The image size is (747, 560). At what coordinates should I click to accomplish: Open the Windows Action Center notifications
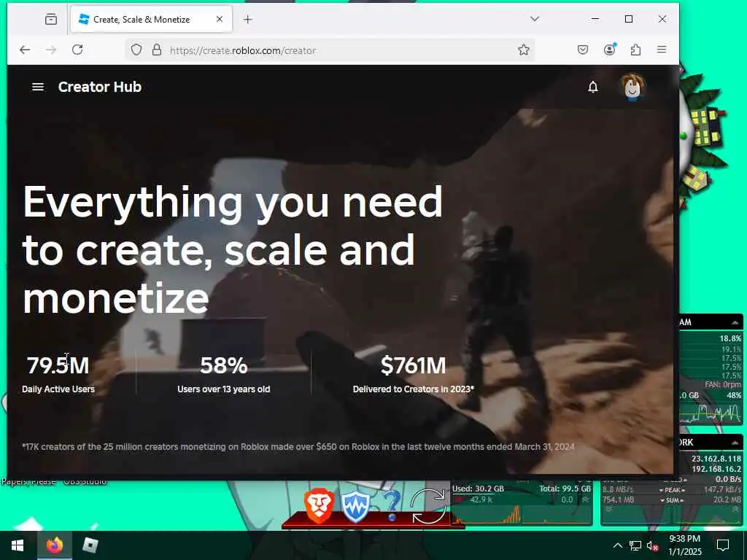click(723, 545)
